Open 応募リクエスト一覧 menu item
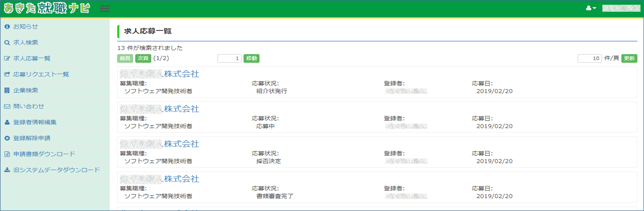Viewport: 644px width, 211px height. (41, 74)
